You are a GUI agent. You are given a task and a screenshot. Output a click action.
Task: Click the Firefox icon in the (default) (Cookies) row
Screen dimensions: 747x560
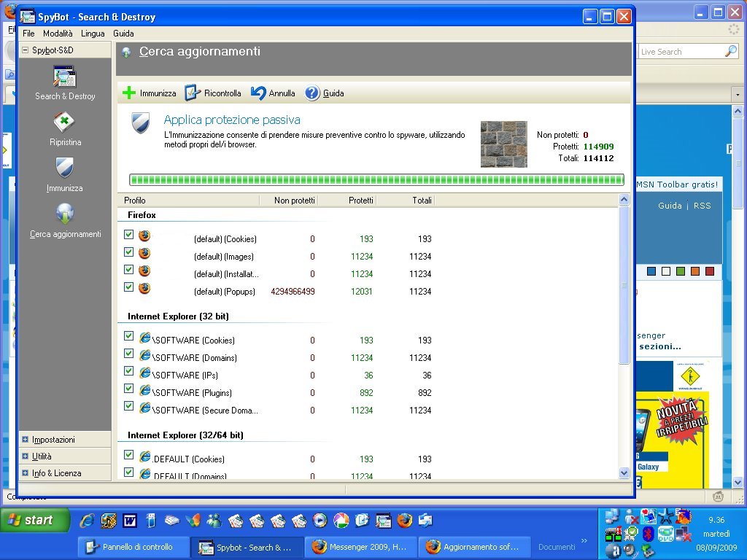click(x=144, y=236)
